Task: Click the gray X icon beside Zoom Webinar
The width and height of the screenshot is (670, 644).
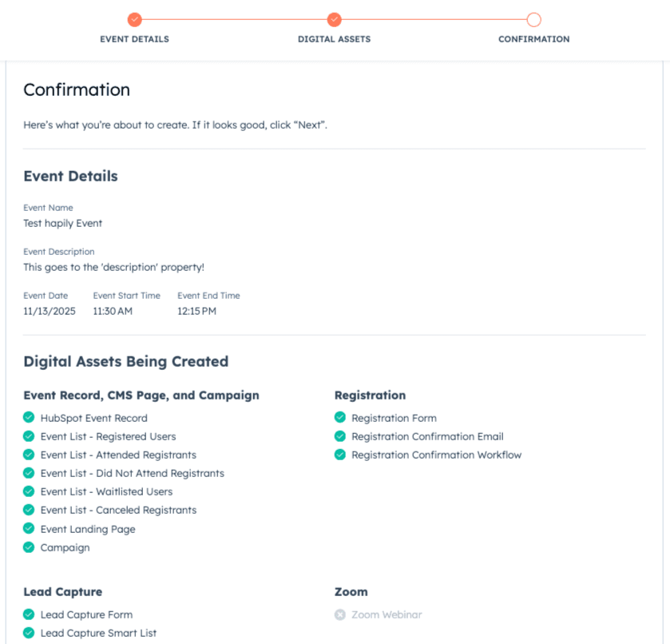Action: 340,614
